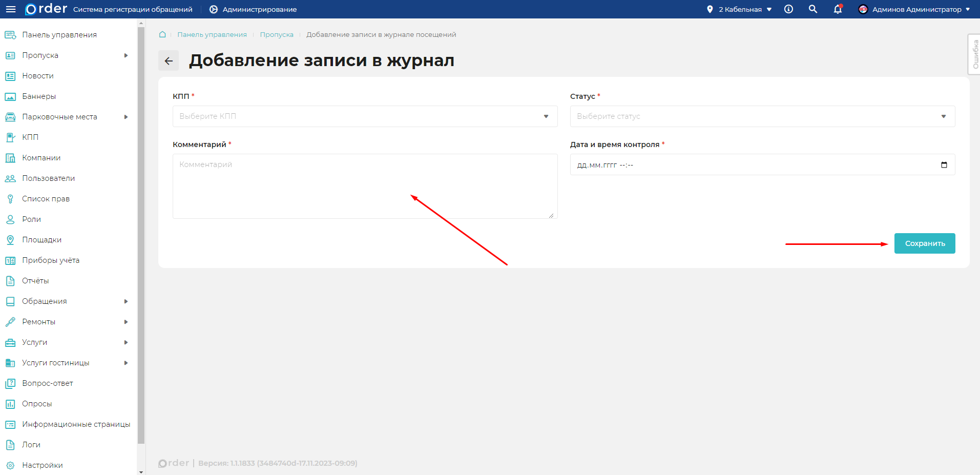
Task: Open Отчёты in the sidebar
Action: [35, 281]
